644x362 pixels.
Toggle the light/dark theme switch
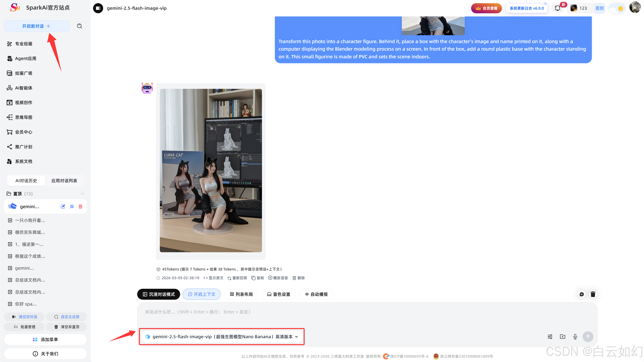pos(616,9)
